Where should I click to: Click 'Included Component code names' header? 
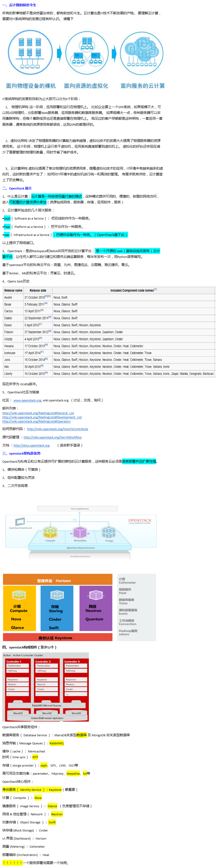[x=134, y=290]
